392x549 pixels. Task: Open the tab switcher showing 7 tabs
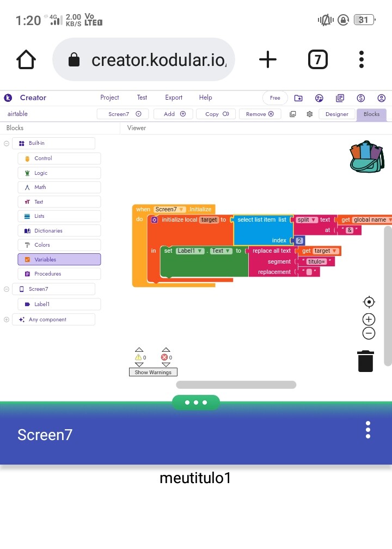(317, 59)
